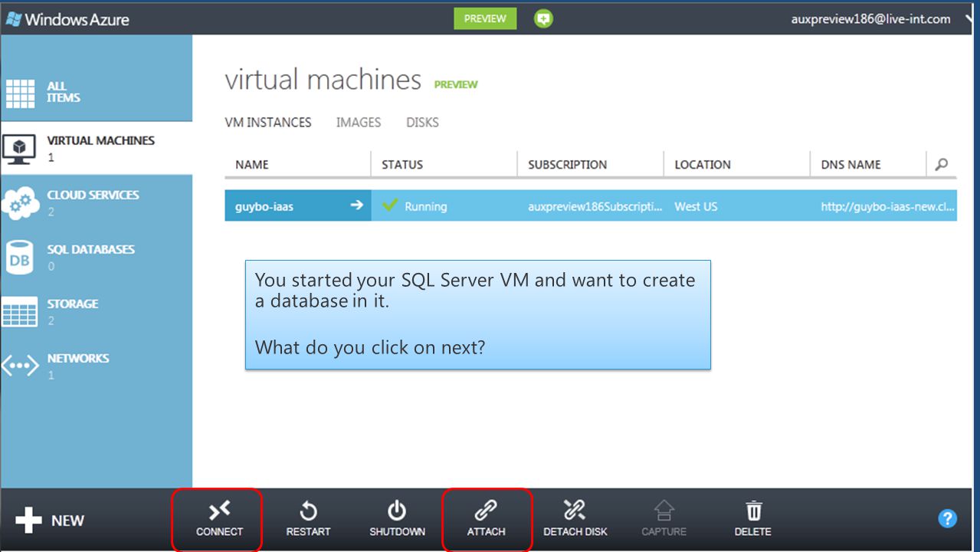Shut down the guybo-iaas VM
Viewport: 980px width, 552px height.
(397, 520)
